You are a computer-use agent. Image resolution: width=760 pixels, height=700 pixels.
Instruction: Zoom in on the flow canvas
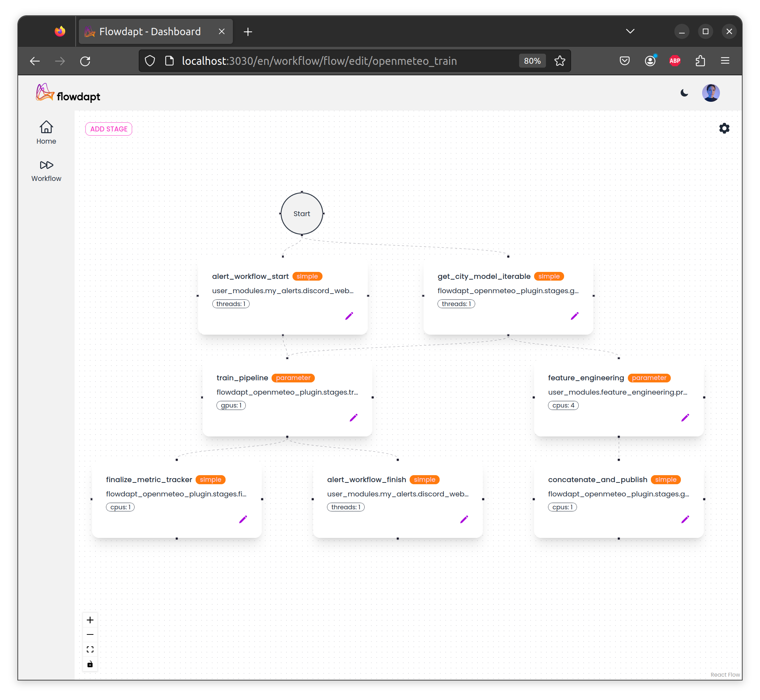[90, 620]
